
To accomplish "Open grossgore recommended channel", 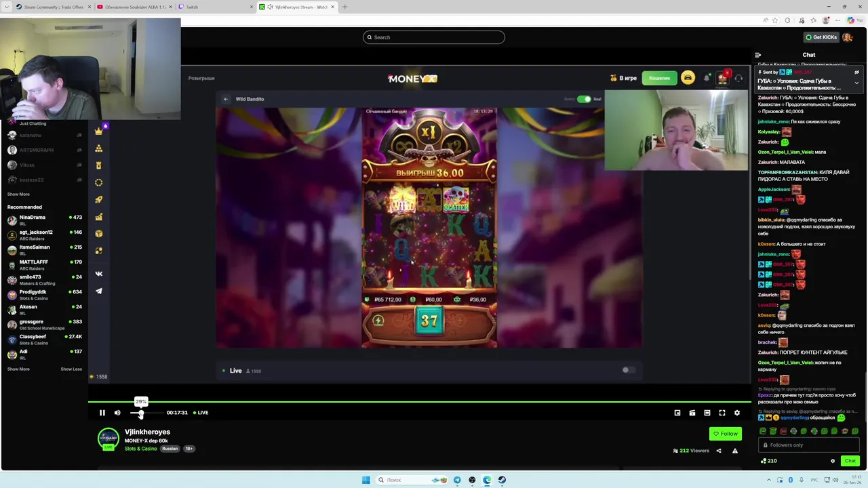I will point(44,324).
